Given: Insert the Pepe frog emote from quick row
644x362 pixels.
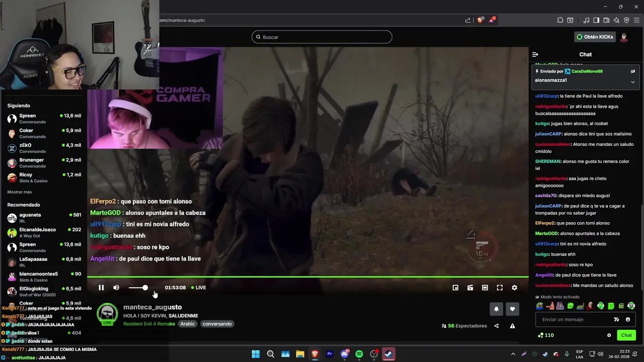Looking at the screenshot, I should click(x=540, y=306).
